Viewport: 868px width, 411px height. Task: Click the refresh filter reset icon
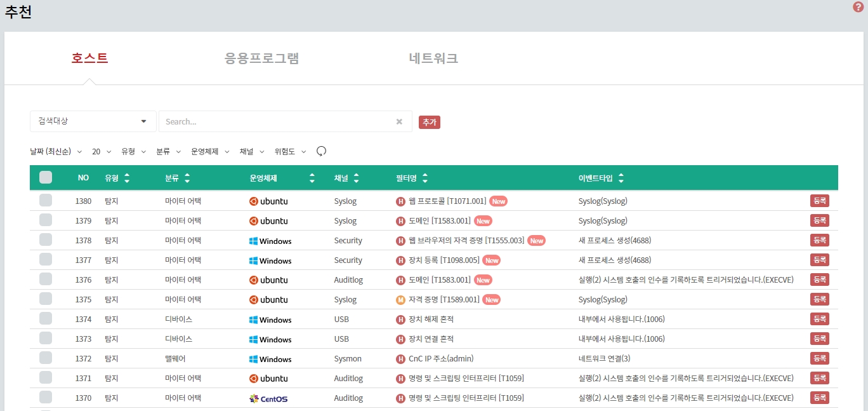point(321,151)
